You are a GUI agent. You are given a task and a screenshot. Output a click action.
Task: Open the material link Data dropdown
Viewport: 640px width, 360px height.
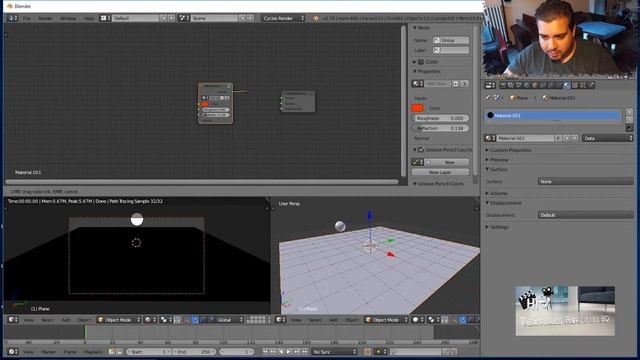[608, 138]
